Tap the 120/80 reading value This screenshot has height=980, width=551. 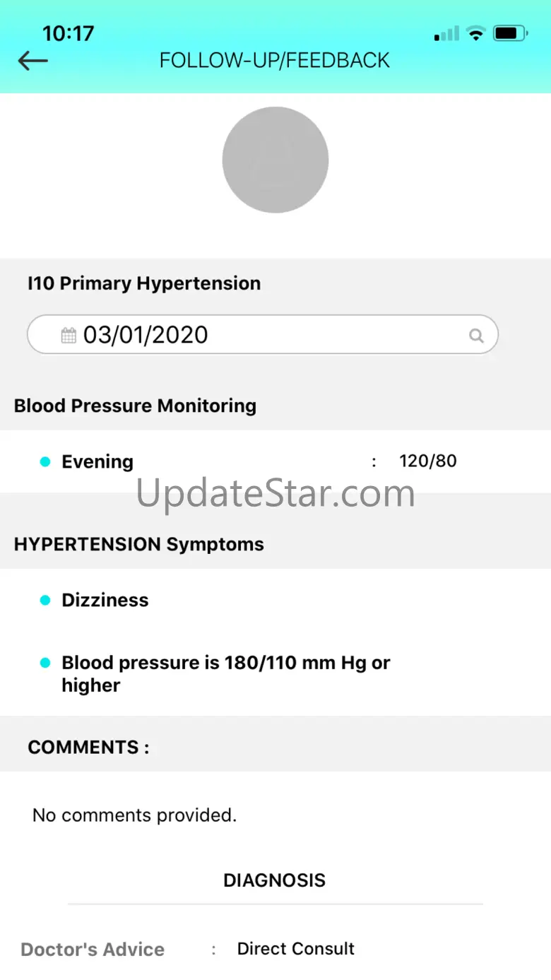[x=428, y=461]
